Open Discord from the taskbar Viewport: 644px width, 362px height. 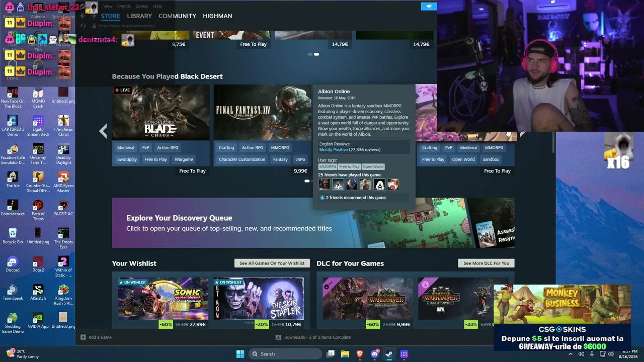pos(374,354)
